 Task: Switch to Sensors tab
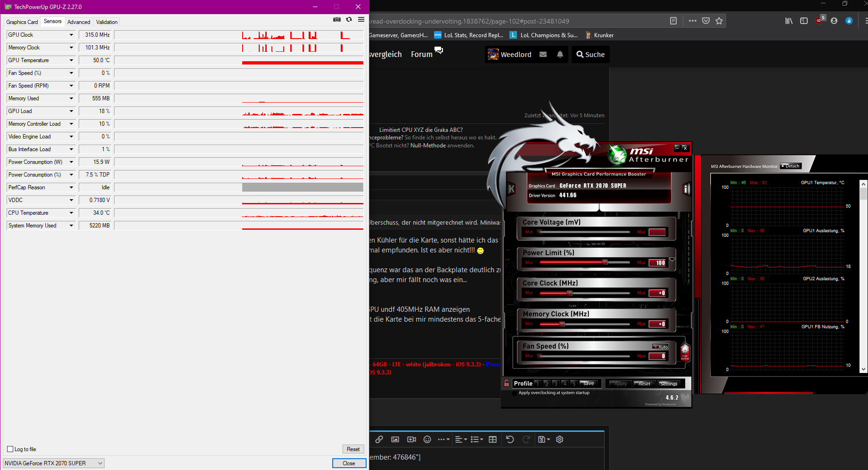(53, 21)
